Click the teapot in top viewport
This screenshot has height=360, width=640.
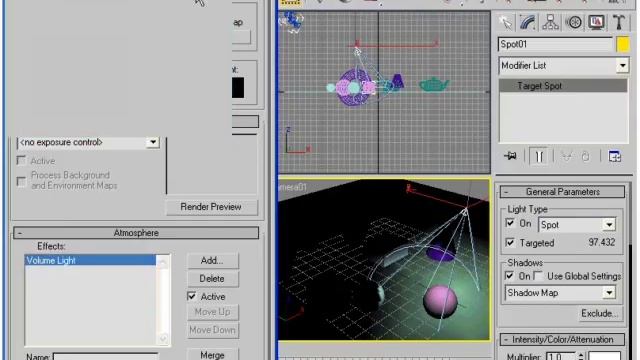tap(434, 85)
